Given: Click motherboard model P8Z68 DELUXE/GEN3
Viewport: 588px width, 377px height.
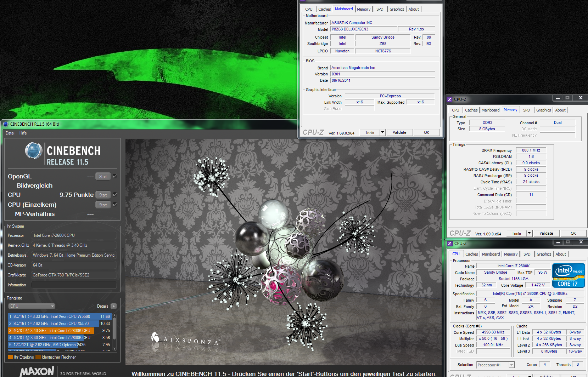Looking at the screenshot, I should coord(363,29).
